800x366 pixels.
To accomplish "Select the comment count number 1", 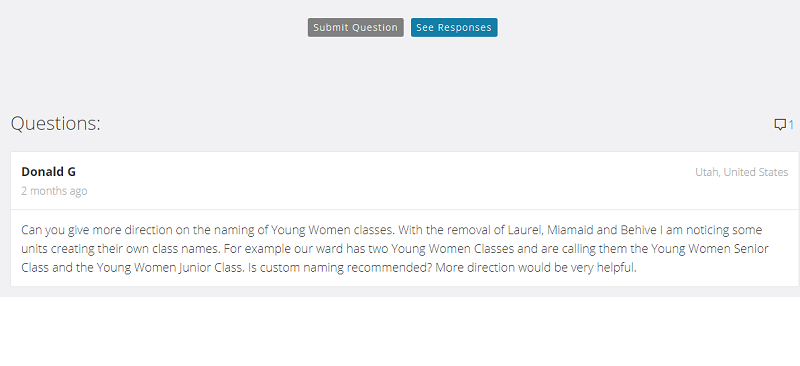I will coord(791,125).
